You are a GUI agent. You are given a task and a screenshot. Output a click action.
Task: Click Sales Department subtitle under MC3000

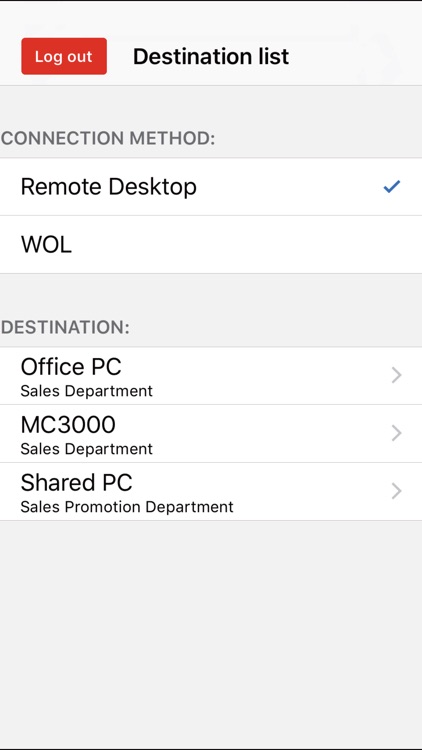pos(87,449)
